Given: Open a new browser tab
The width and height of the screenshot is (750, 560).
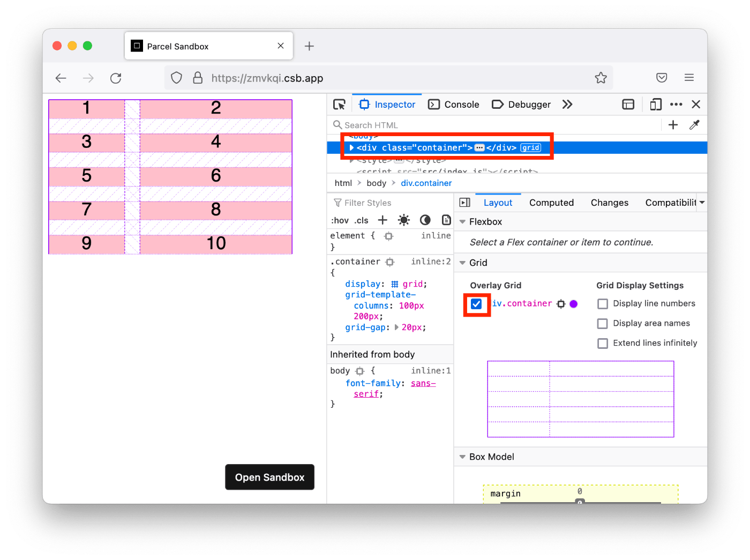Looking at the screenshot, I should (309, 46).
